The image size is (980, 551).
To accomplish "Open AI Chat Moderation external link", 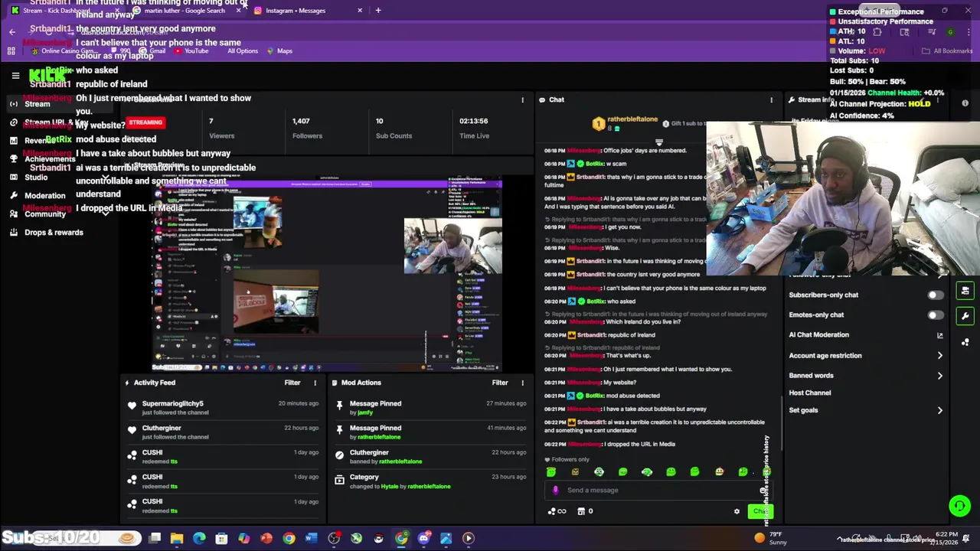I will click(x=940, y=335).
